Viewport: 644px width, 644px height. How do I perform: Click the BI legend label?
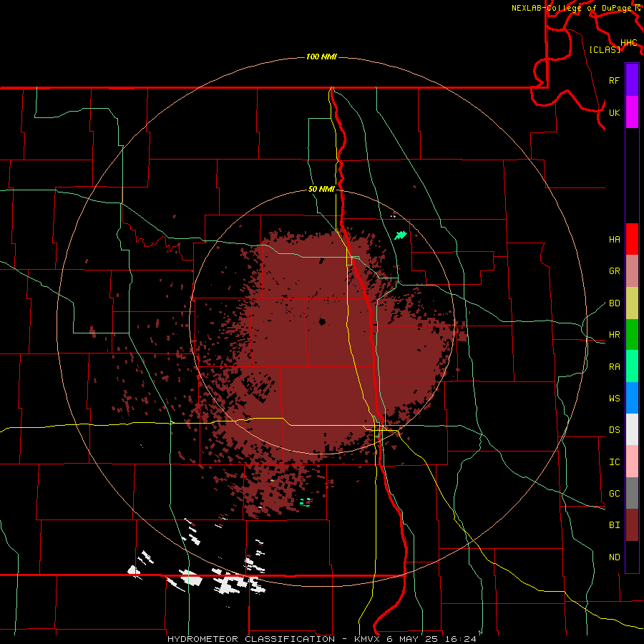(614, 525)
